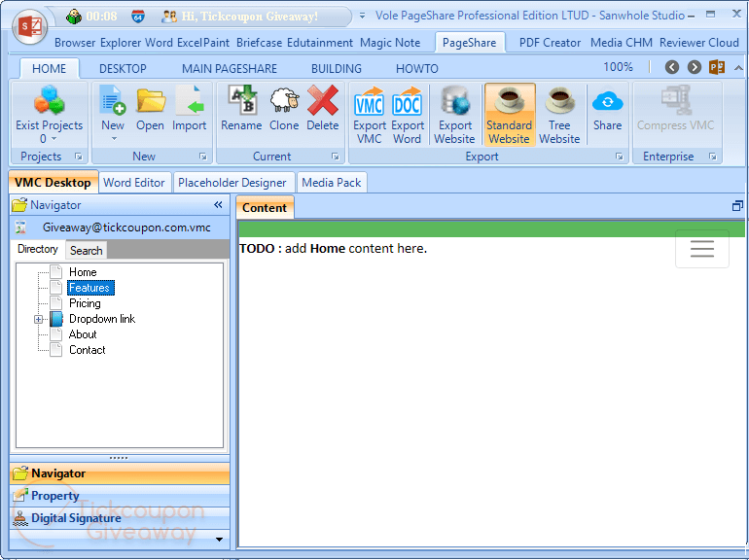This screenshot has width=749, height=560.
Task: Open Placeholder Designer tab
Action: click(x=232, y=183)
